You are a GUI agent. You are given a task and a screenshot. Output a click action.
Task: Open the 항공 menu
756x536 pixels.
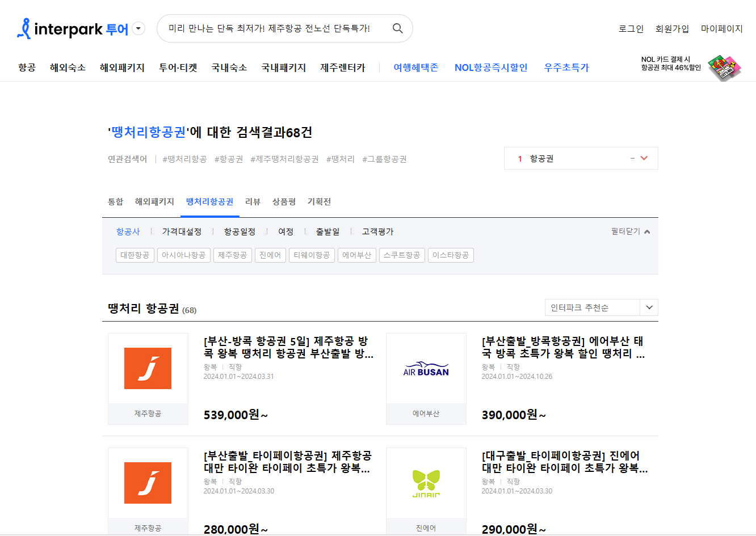point(27,67)
